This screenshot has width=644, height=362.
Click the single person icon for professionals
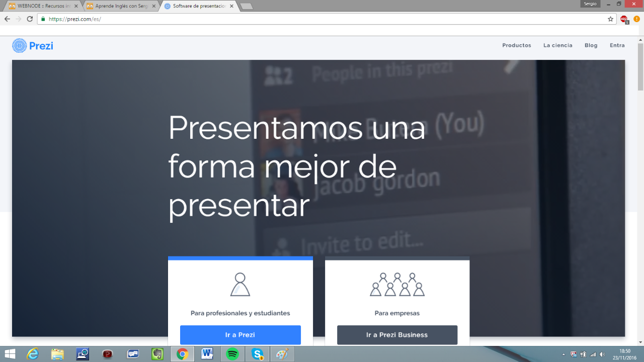(240, 285)
